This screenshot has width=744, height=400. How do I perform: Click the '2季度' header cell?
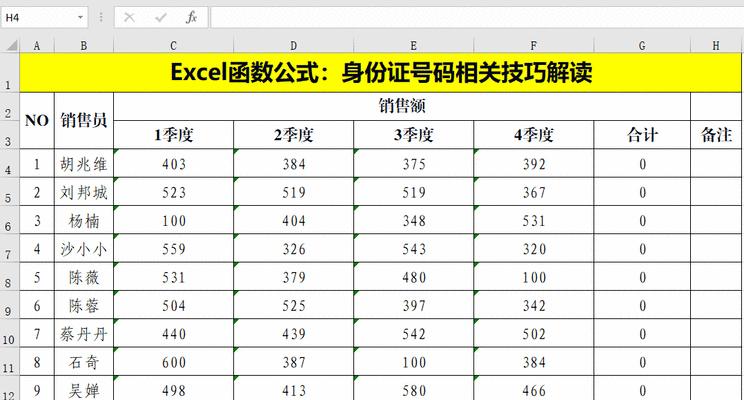click(x=293, y=135)
